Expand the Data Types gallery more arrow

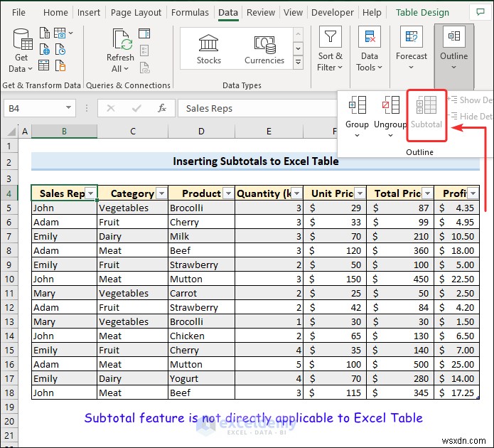298,63
